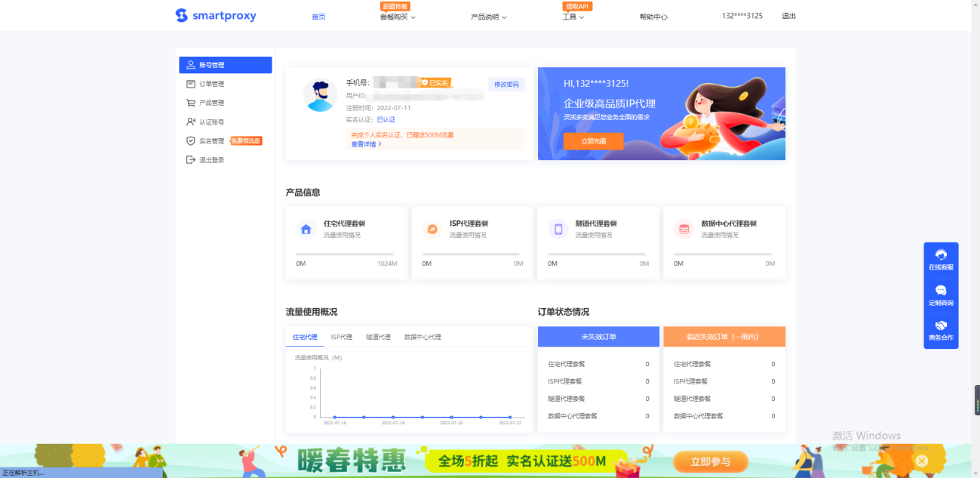The height and width of the screenshot is (478, 980).
Task: Click the 账号管理 person icon in sidebar
Action: 191,65
